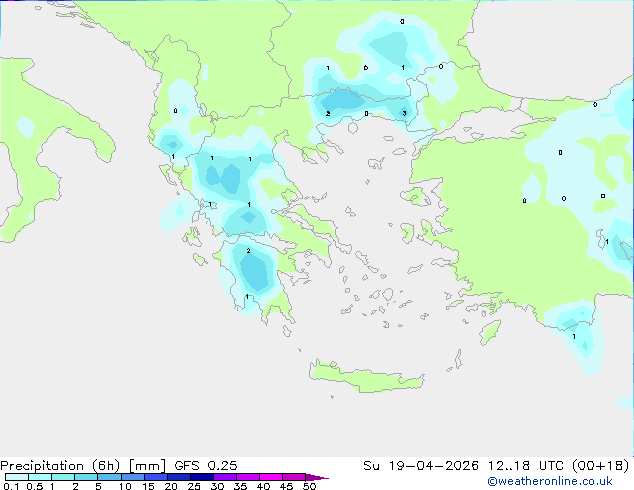Viewport: 634px width, 490px height.
Task: Click the over-50 mm arrow tip of legend
Action: [317, 477]
